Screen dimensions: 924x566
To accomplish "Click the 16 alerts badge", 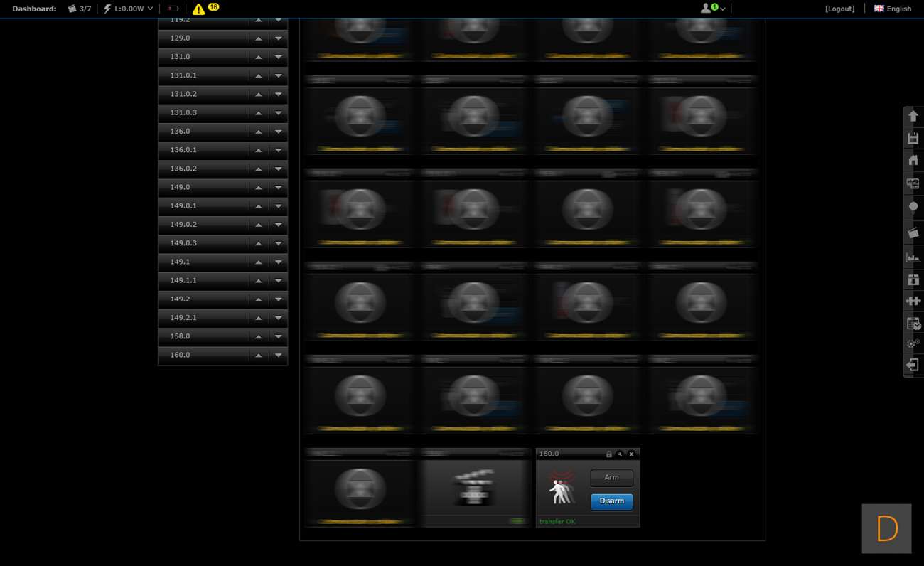I will (213, 6).
